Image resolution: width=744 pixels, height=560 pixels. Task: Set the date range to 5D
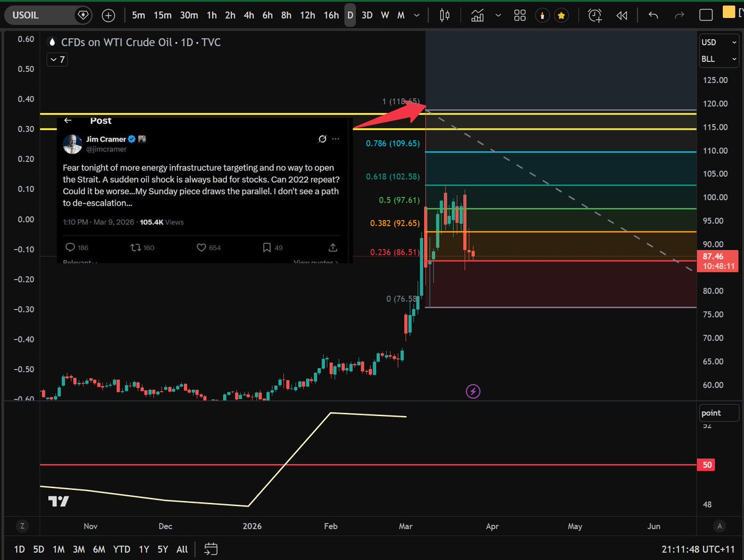[38, 549]
